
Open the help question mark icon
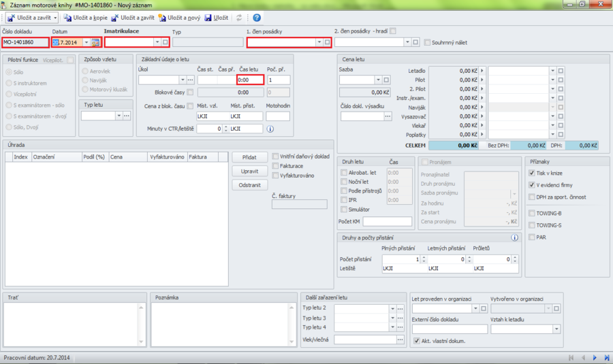pyautogui.click(x=257, y=18)
